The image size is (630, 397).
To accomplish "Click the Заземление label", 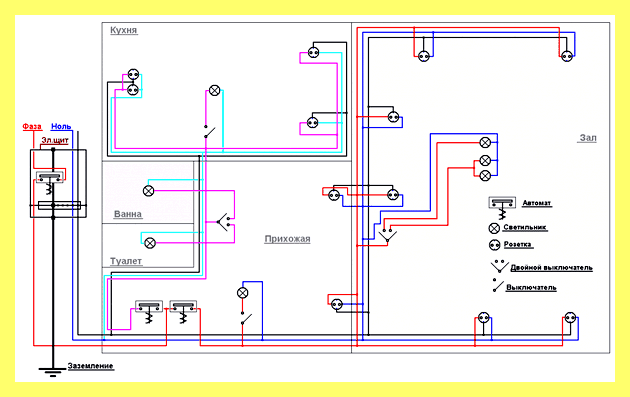I will coord(90,366).
